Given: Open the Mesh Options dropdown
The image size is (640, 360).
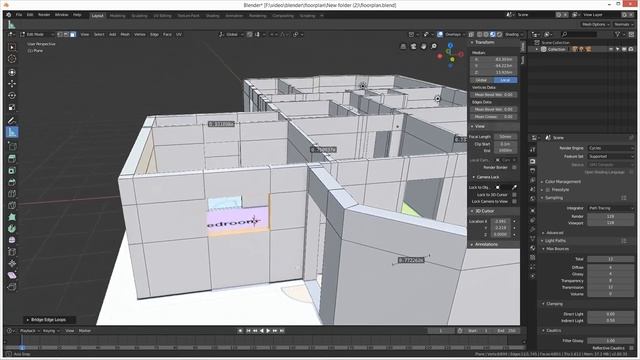Looking at the screenshot, I should pos(595,24).
